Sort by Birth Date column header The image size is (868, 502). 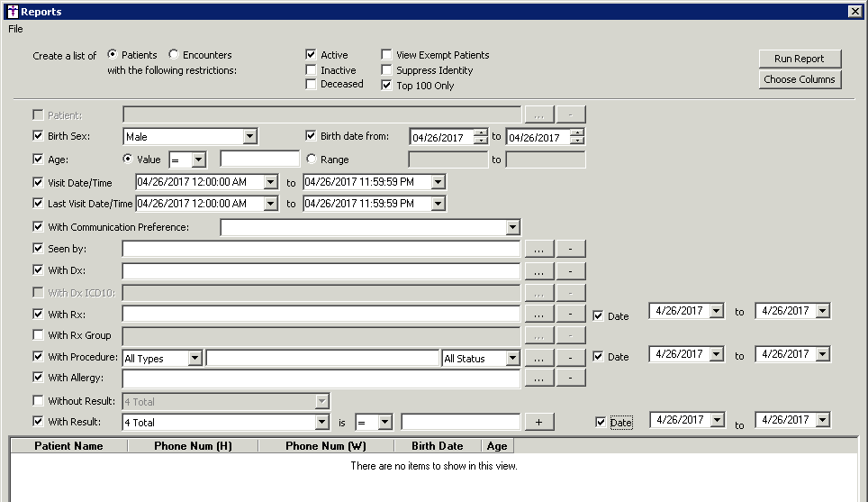(x=438, y=446)
